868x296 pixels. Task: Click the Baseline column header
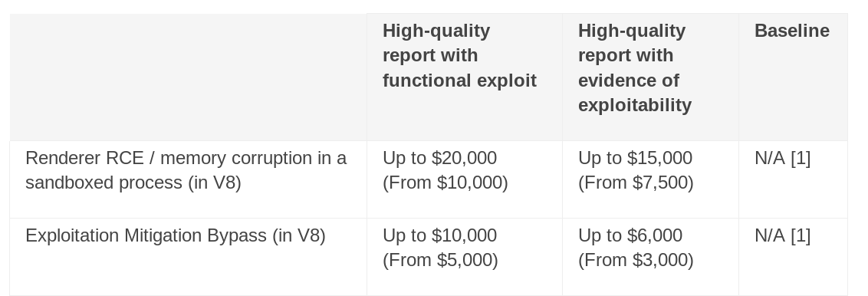791,31
